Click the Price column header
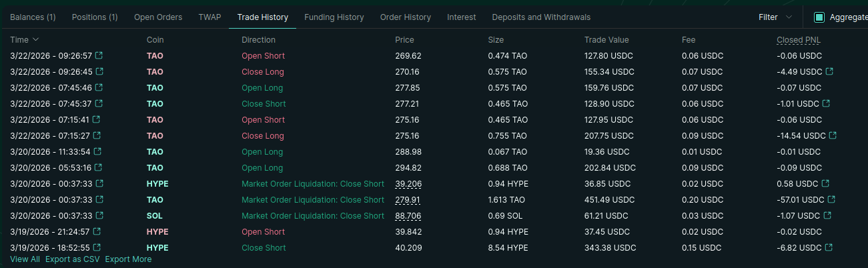 [x=404, y=40]
